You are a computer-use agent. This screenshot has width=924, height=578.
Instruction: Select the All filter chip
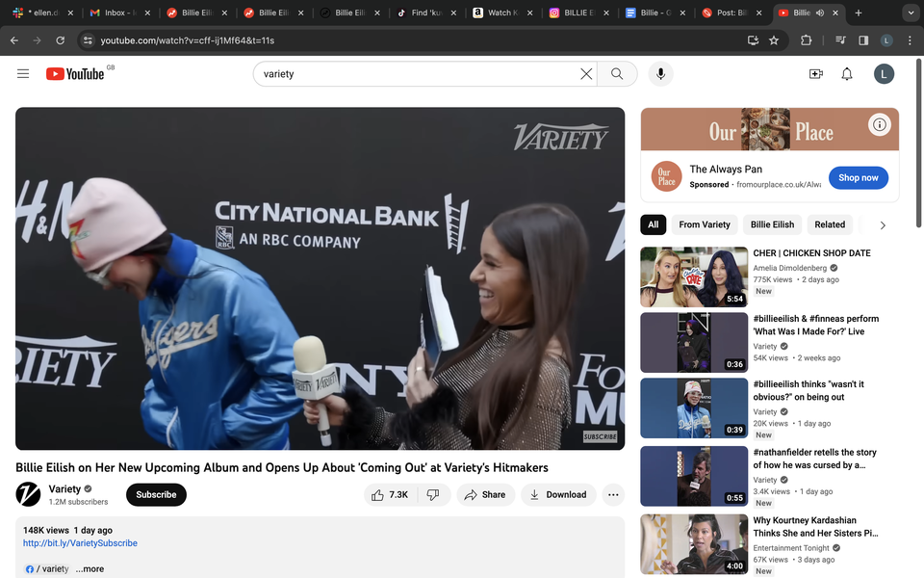653,224
